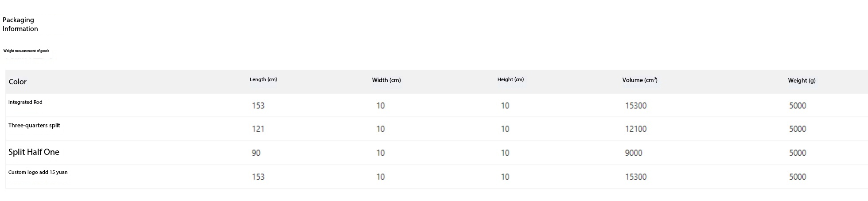This screenshot has height=201, width=868.
Task: Select the Length (cm) column header
Action: click(x=263, y=79)
